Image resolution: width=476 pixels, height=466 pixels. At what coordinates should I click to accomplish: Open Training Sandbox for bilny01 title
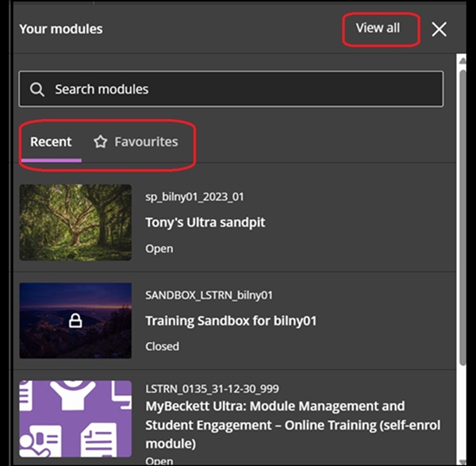click(x=231, y=321)
